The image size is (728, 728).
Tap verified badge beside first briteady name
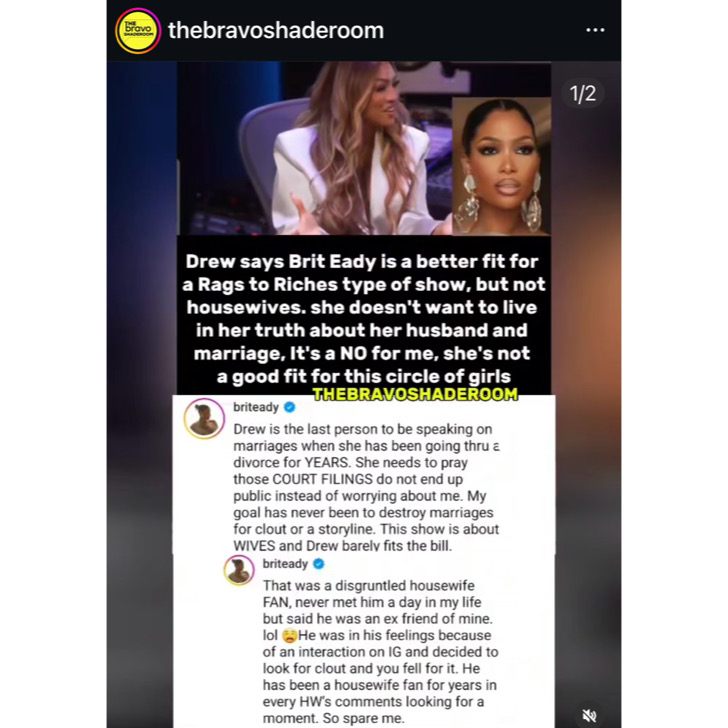[x=290, y=407]
